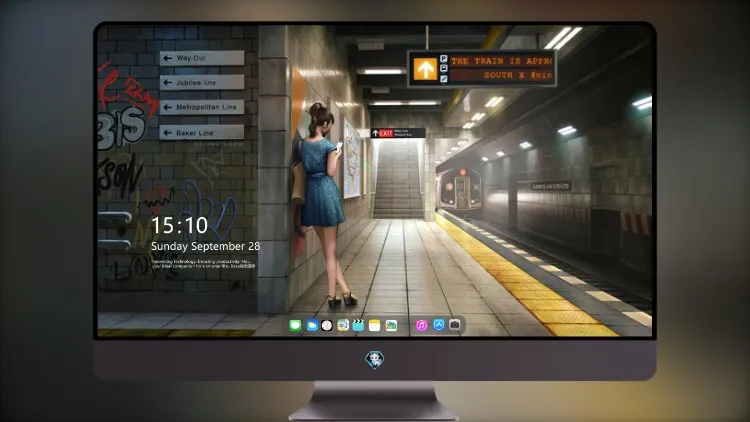Viewport: 750px width, 422px height.
Task: Launch the Weather app from the dock
Action: coord(312,326)
